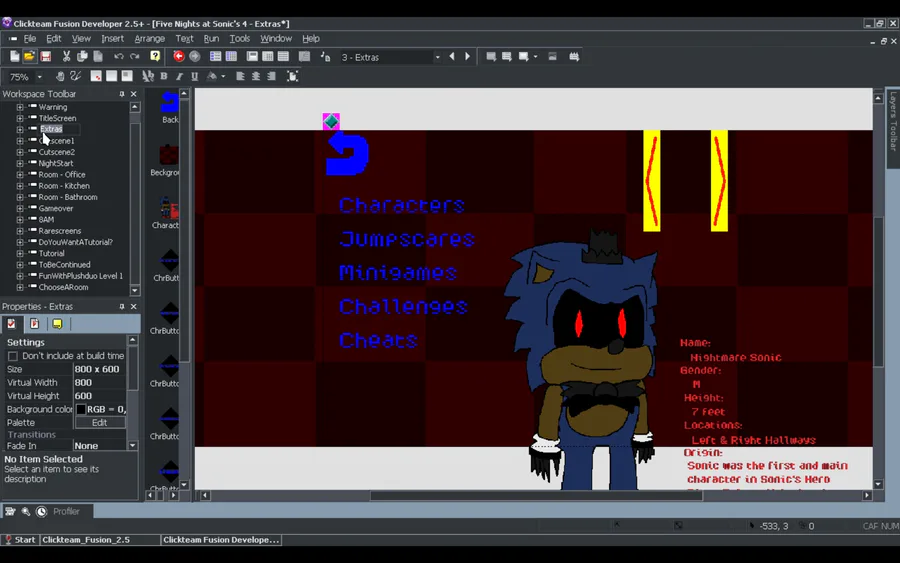Open the Run menu

tap(211, 38)
